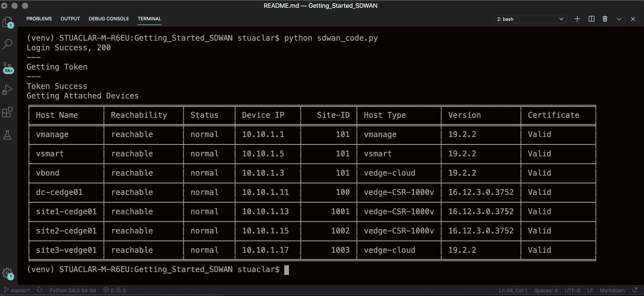Switch to the DEBUG CONSOLE tab
The width and height of the screenshot is (644, 296).
point(109,19)
